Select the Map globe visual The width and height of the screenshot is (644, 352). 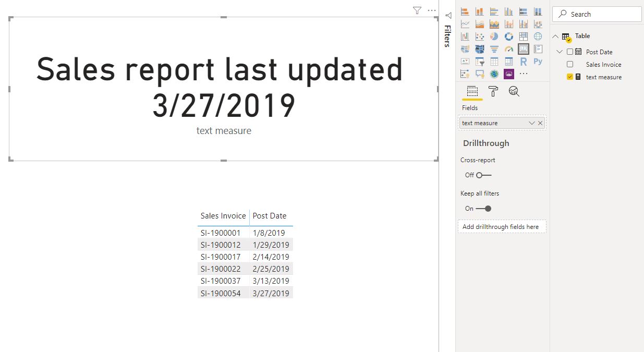[538, 37]
